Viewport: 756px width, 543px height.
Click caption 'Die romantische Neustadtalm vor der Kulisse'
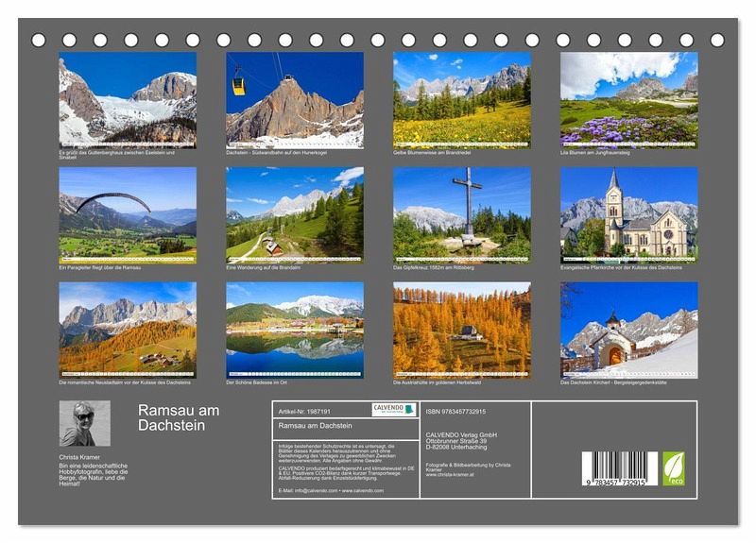click(125, 382)
